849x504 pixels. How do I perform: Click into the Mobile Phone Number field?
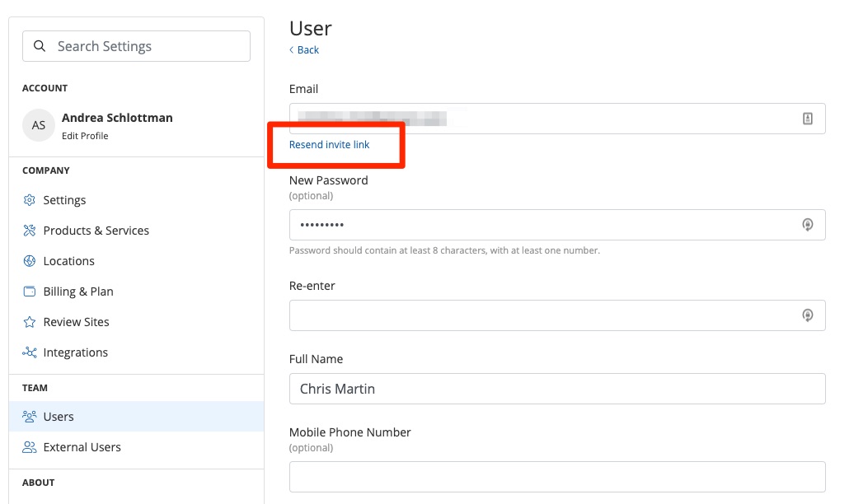click(x=556, y=477)
